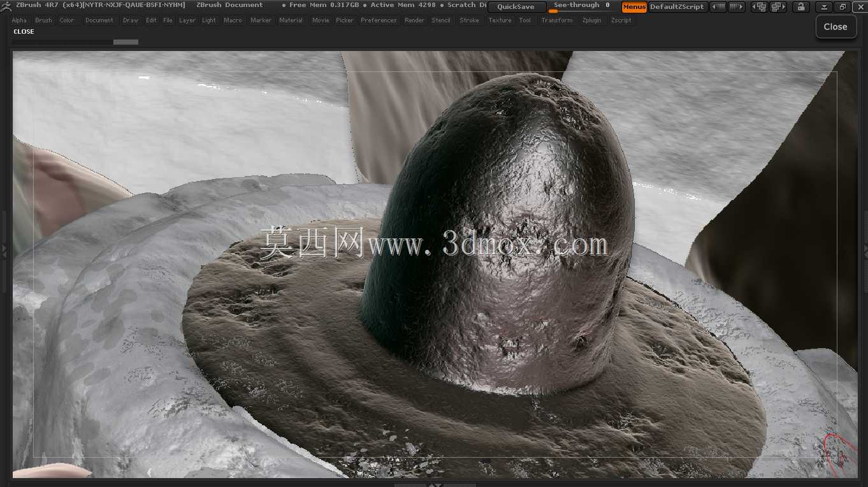
Task: Open the Material menu
Action: [x=291, y=20]
